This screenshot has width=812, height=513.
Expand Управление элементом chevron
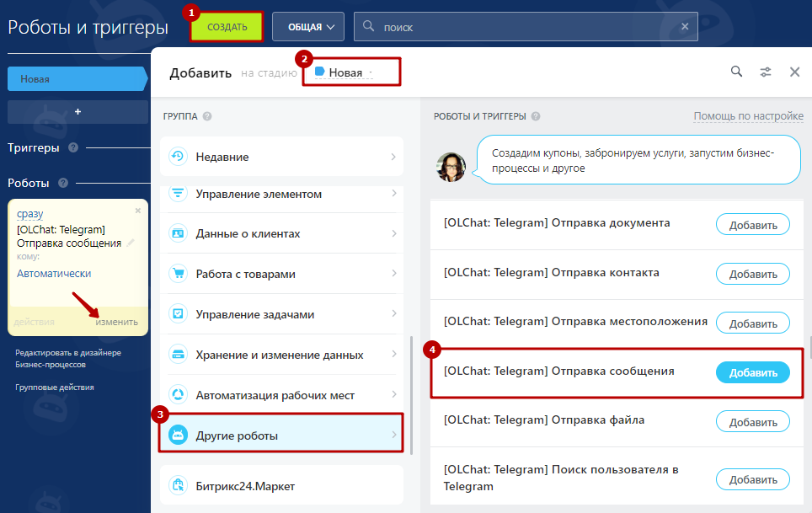coord(394,193)
